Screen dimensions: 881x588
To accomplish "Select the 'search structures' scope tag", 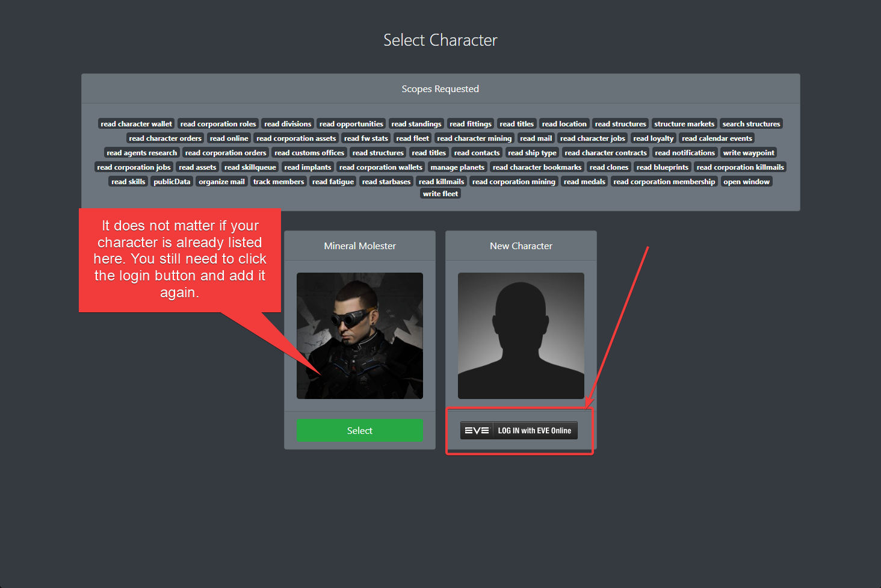I will point(751,123).
